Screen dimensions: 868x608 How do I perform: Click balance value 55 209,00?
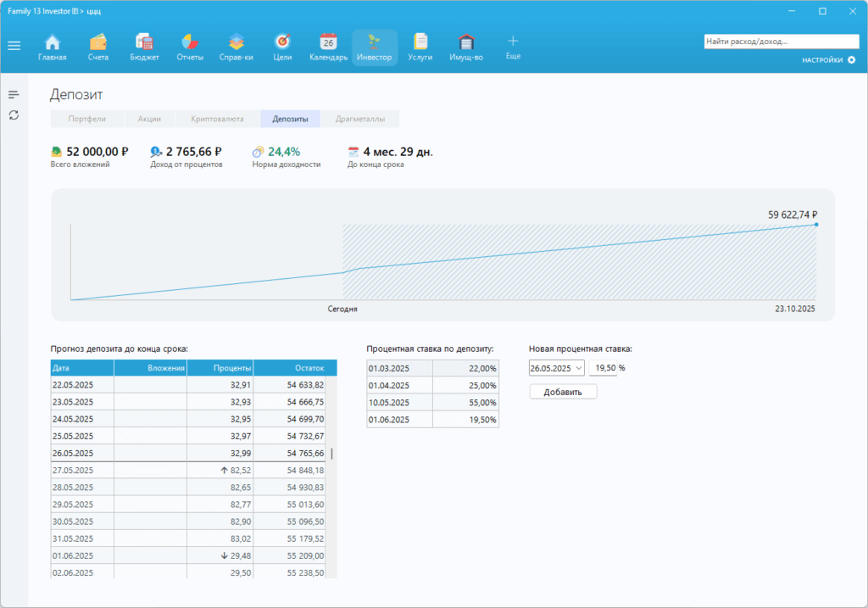point(305,556)
